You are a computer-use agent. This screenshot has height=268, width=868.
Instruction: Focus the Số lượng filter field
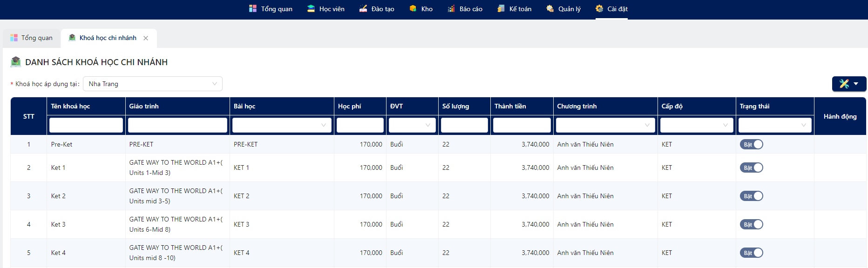(464, 125)
